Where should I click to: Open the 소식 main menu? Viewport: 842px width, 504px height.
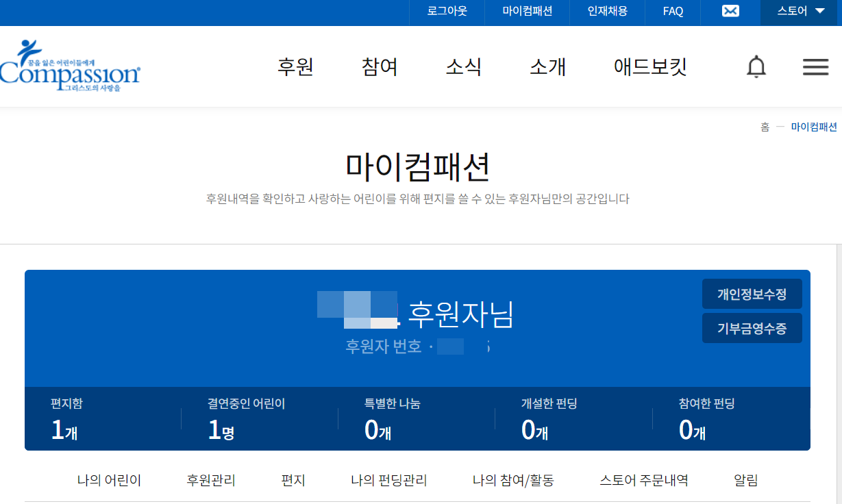(x=464, y=67)
